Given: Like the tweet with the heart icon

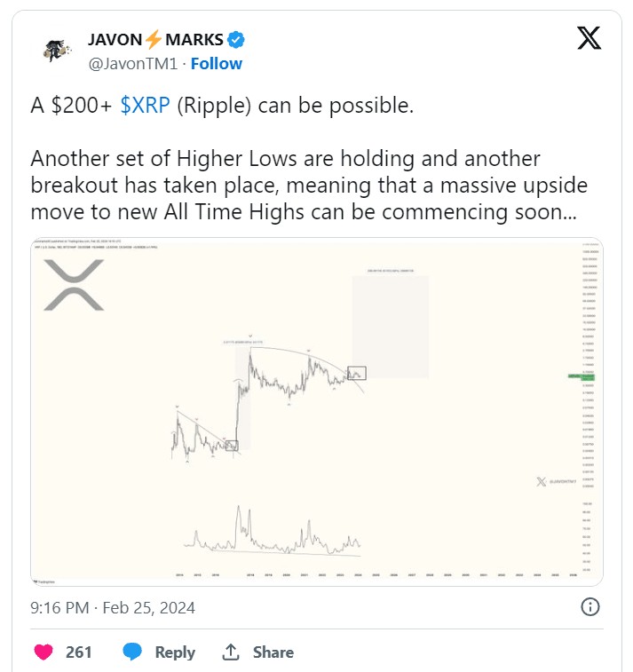Looking at the screenshot, I should point(43,652).
